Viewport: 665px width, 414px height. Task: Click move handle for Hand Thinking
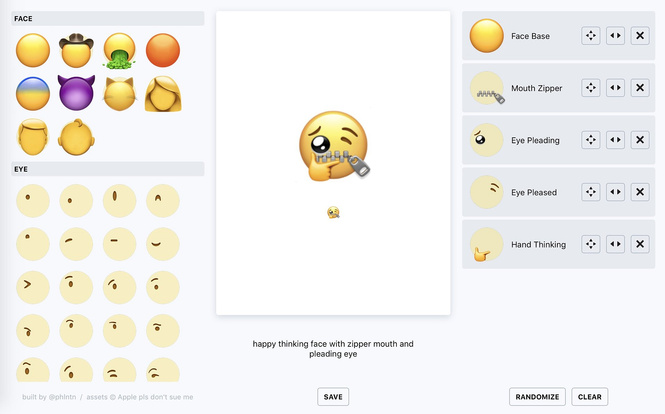(x=590, y=244)
